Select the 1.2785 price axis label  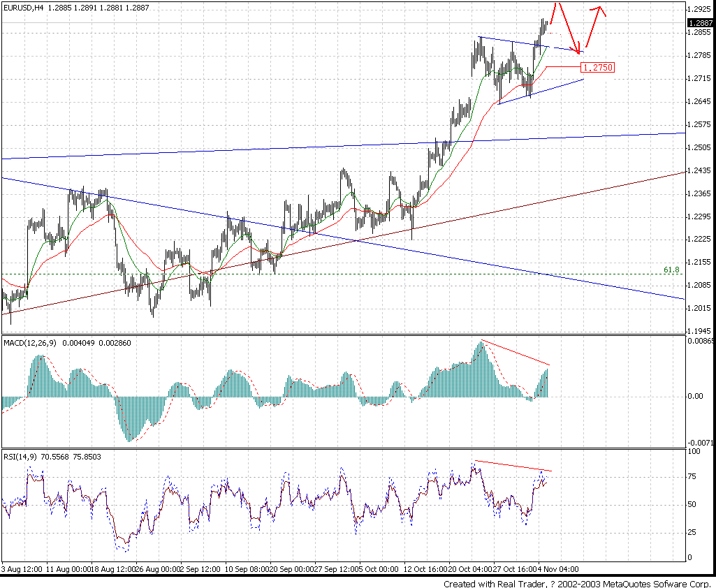point(701,56)
